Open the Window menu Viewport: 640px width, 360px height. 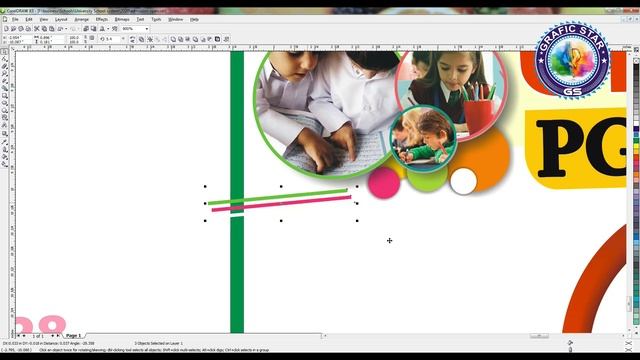[176, 19]
